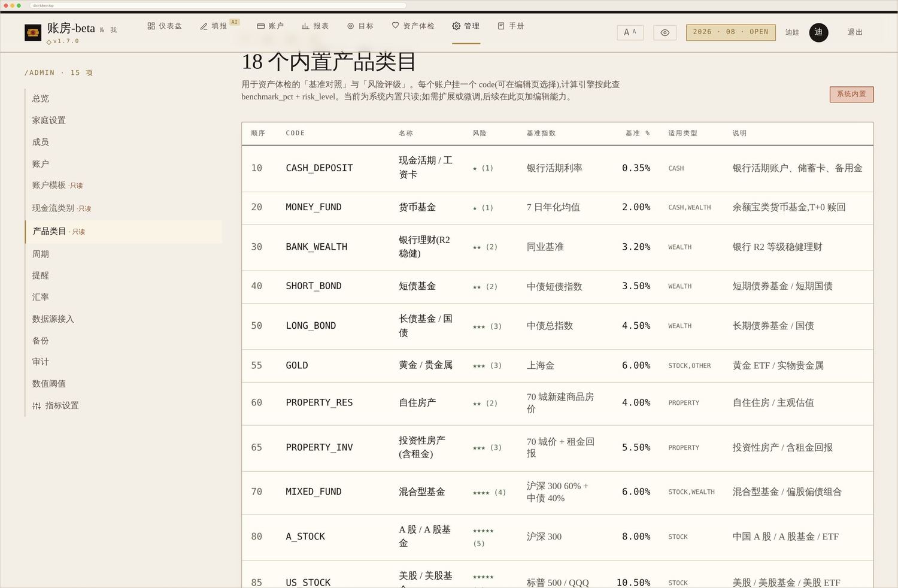The image size is (898, 588).
Task: Click the font size A button
Action: tap(630, 32)
